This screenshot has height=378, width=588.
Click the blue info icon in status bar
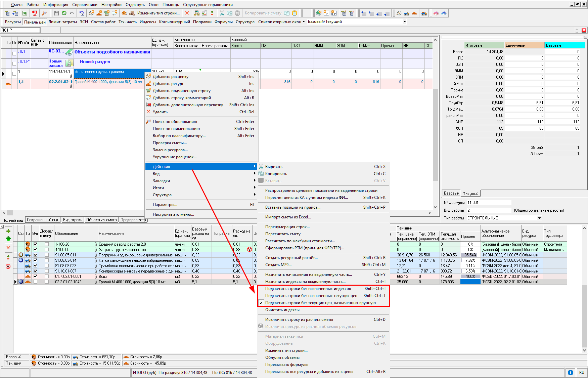click(x=570, y=372)
